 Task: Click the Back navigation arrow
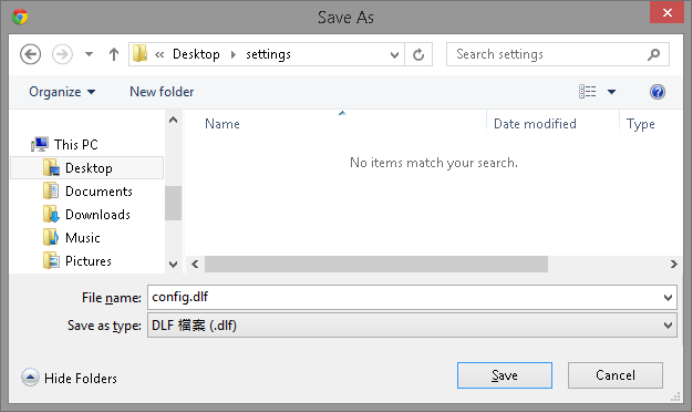[30, 54]
